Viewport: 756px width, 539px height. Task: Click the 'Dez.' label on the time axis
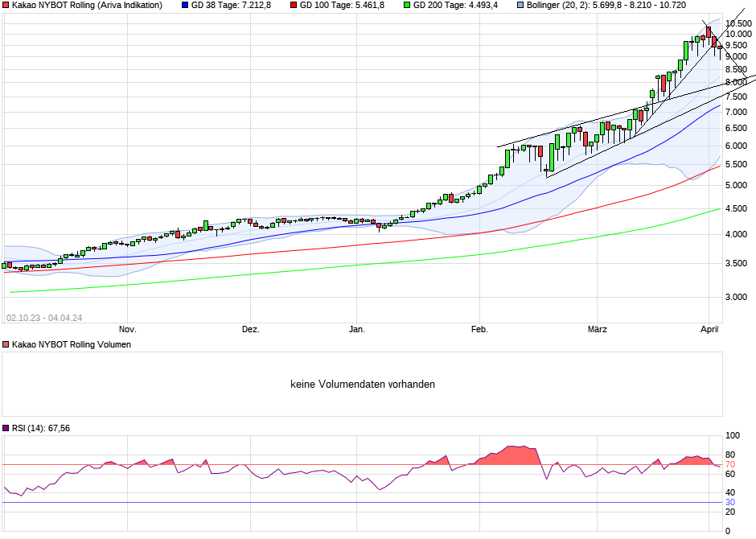(x=251, y=329)
